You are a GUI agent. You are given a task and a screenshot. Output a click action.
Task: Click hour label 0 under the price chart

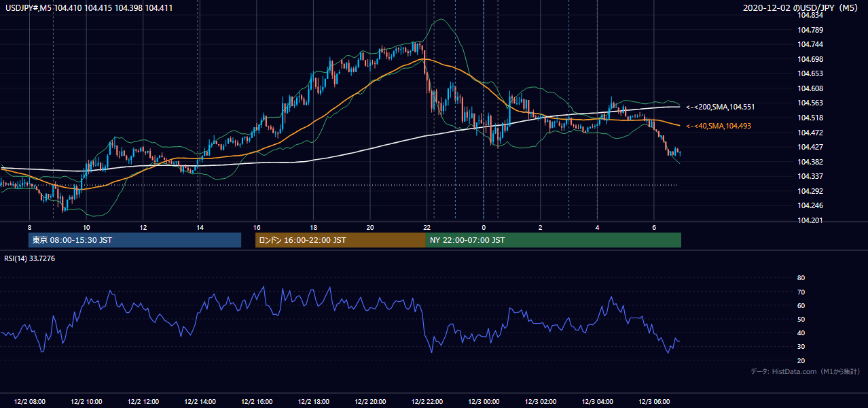[x=484, y=227]
